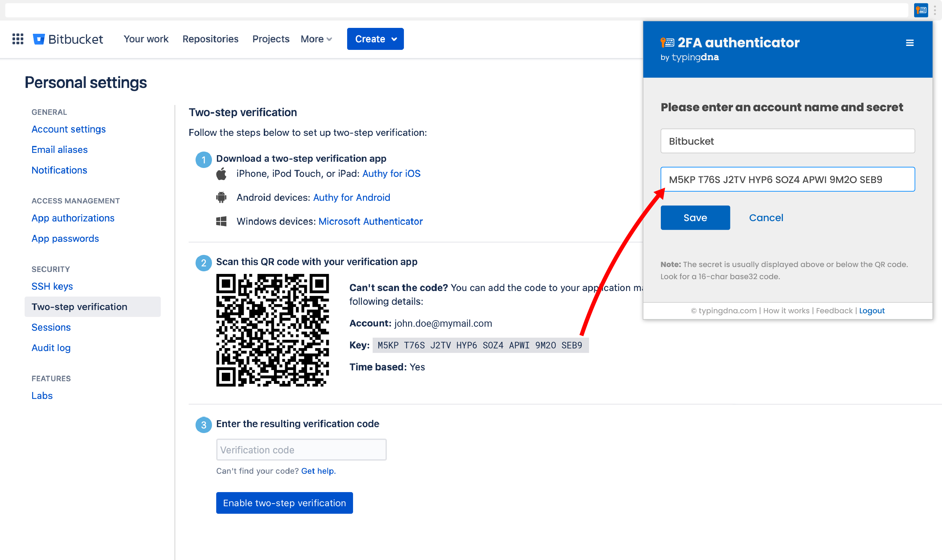This screenshot has height=560, width=942.
Task: Click the Windows logo icon for Microsoft Authenticator
Action: tap(221, 221)
